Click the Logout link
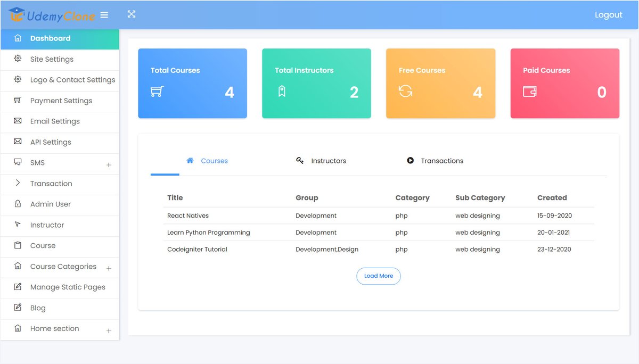Image resolution: width=639 pixels, height=364 pixels. (x=609, y=15)
